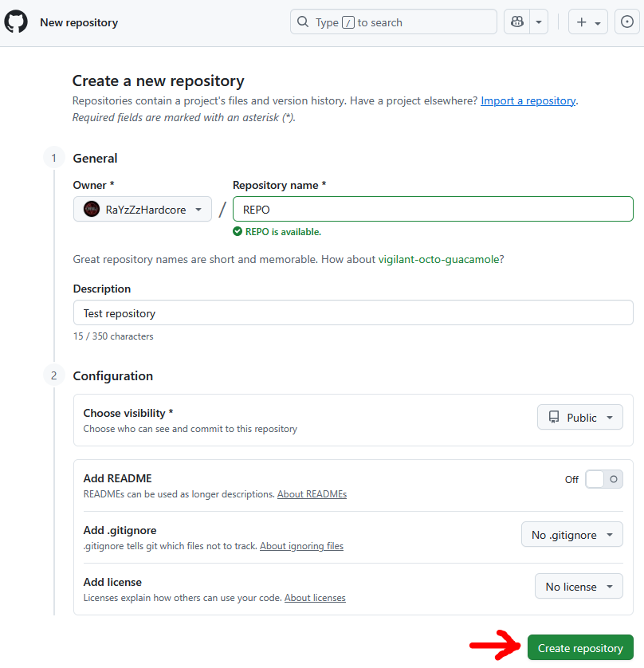The height and width of the screenshot is (668, 644).
Task: Click the Create repository button
Action: pyautogui.click(x=580, y=648)
